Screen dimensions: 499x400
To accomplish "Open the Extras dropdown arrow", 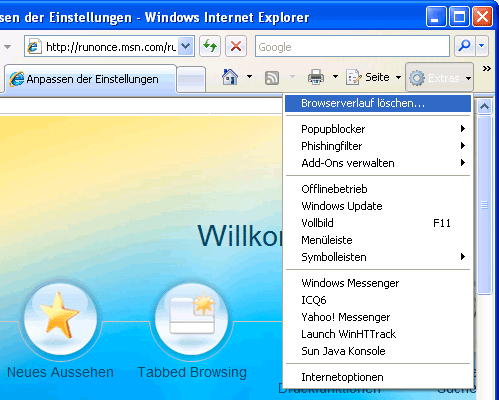I will 468,78.
